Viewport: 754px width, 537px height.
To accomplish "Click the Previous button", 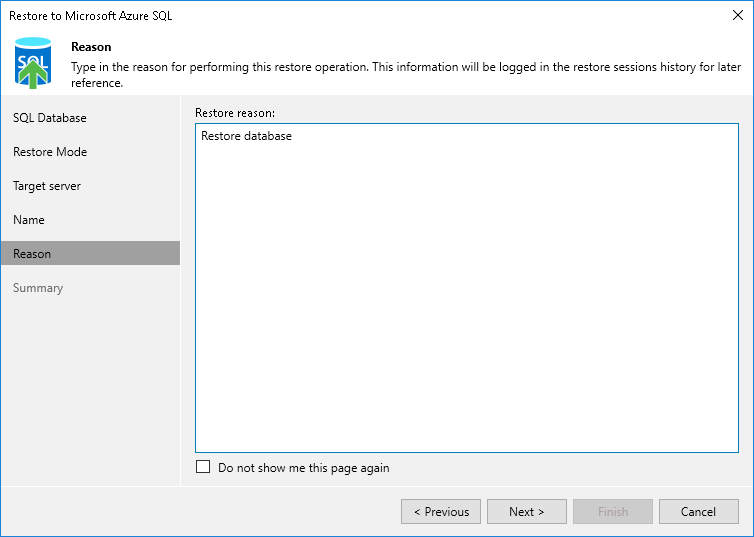I will coord(441,512).
